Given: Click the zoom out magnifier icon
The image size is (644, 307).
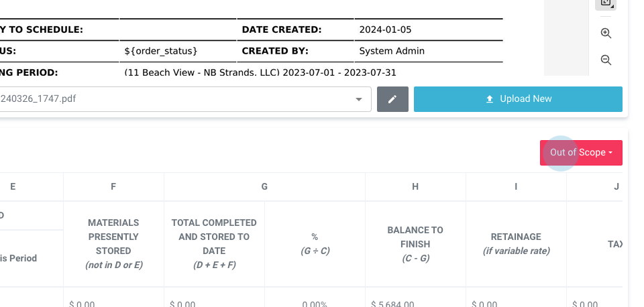Looking at the screenshot, I should (x=606, y=60).
